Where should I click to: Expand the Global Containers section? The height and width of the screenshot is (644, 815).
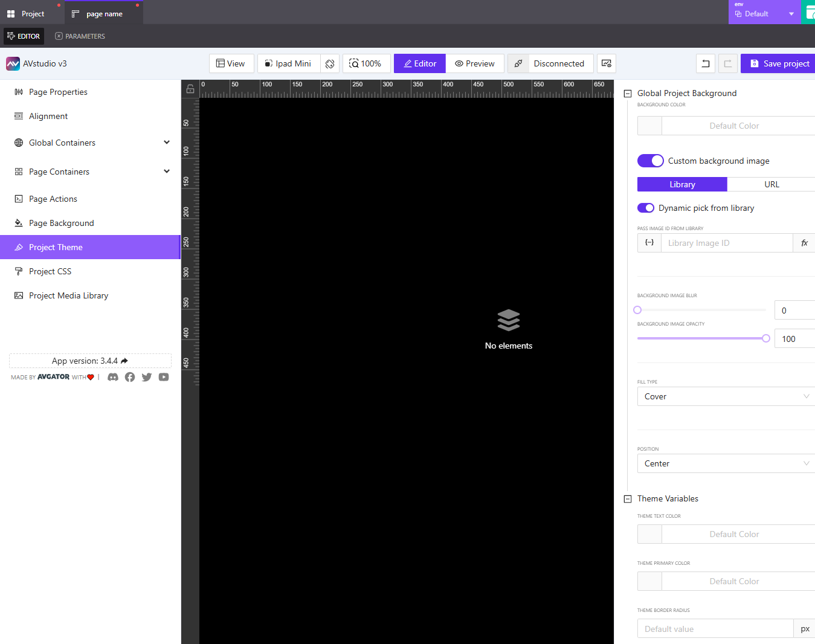[x=167, y=143]
